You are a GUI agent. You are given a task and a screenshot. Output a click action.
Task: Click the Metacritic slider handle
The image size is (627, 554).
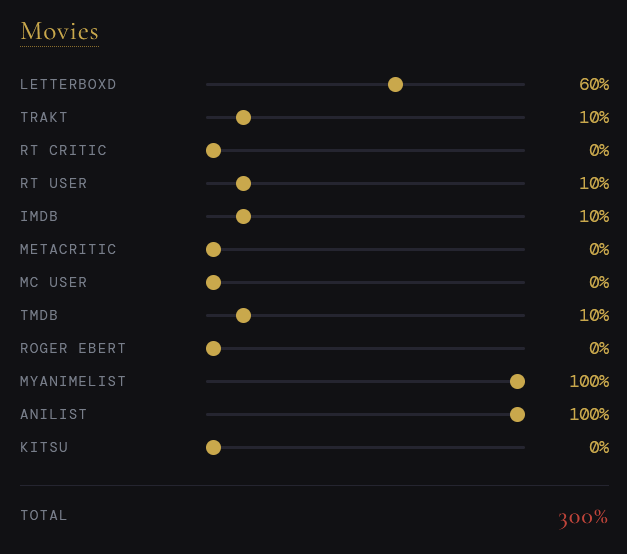click(x=213, y=250)
